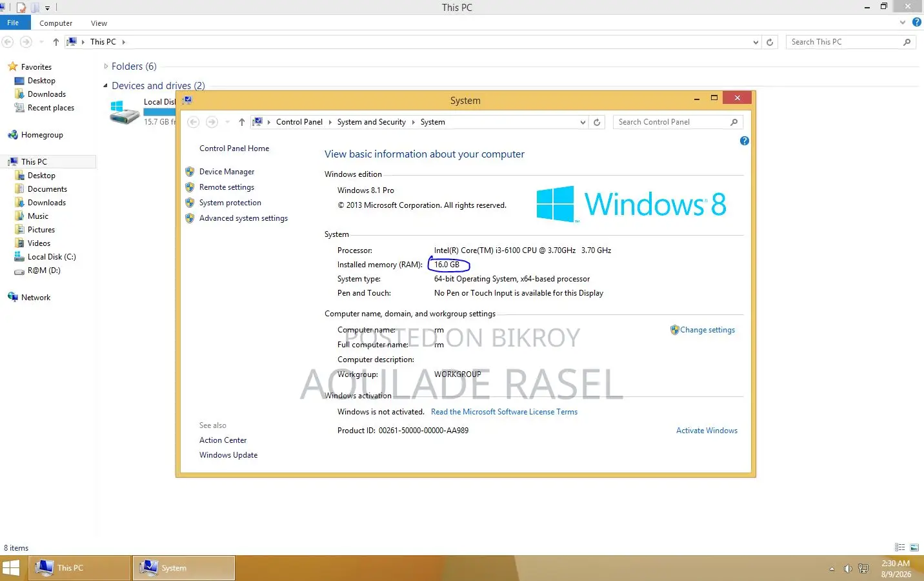
Task: Click Up arrow in System window
Action: pos(241,122)
